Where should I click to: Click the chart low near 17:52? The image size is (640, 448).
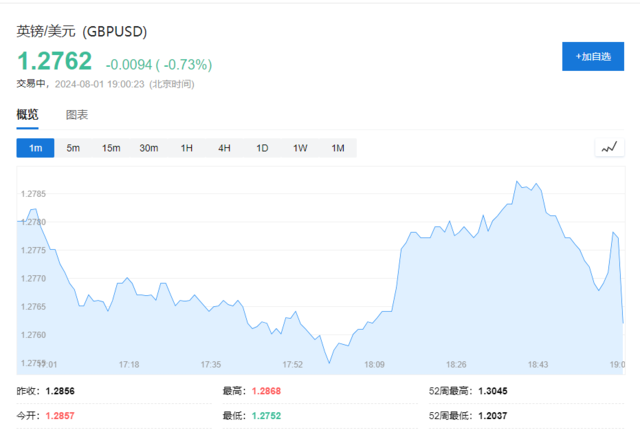(x=327, y=362)
